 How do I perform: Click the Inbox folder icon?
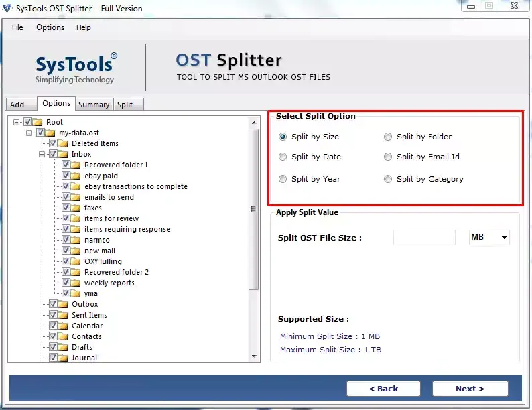pyautogui.click(x=63, y=154)
